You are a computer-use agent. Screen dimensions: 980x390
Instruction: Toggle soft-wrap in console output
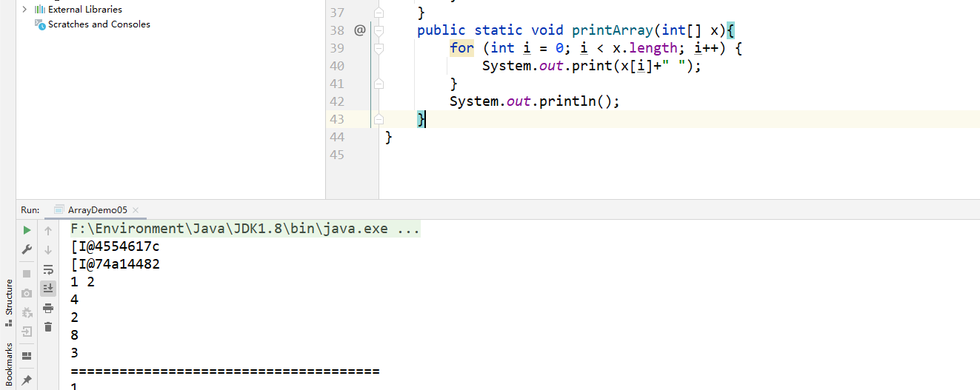(48, 269)
